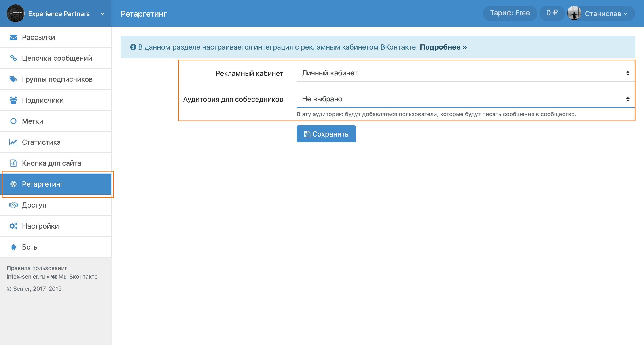Screen dimensions: 644x346
Task: Click the android robot icon for Боты
Action: [13, 247]
